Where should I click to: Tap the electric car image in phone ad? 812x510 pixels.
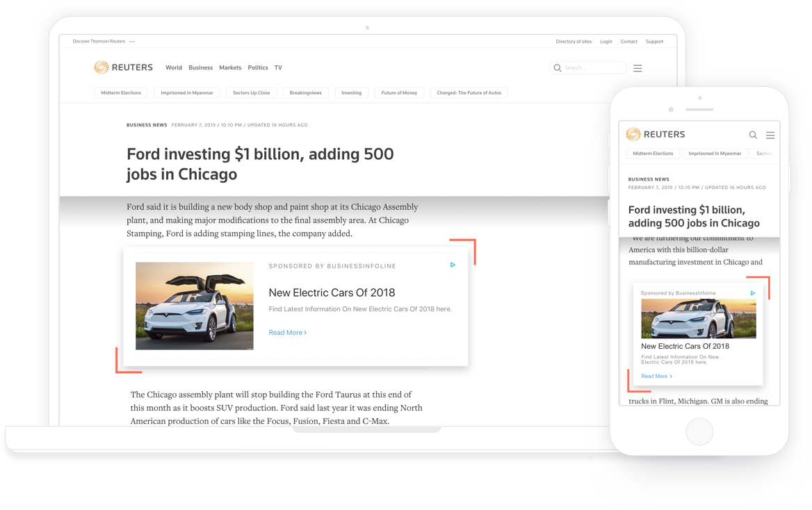click(x=699, y=319)
